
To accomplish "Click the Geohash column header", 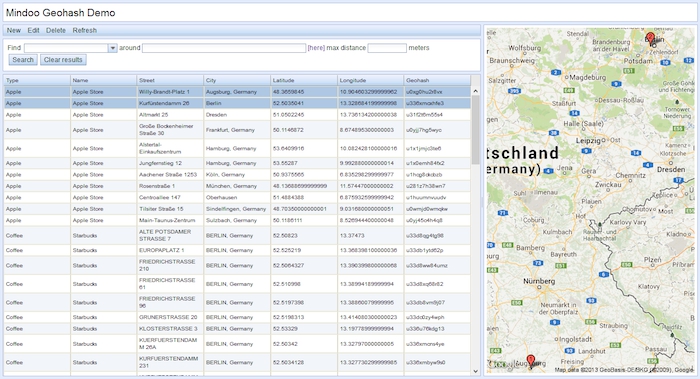I will point(437,80).
